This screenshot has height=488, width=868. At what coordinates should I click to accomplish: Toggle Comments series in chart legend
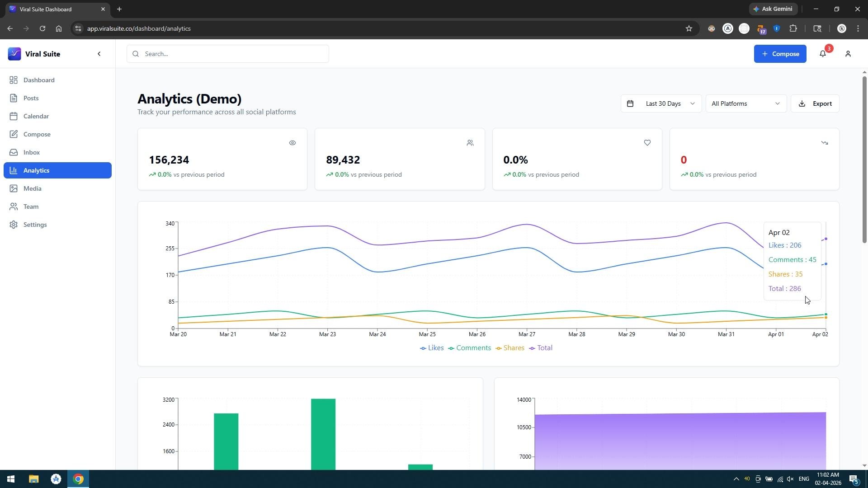pos(469,348)
